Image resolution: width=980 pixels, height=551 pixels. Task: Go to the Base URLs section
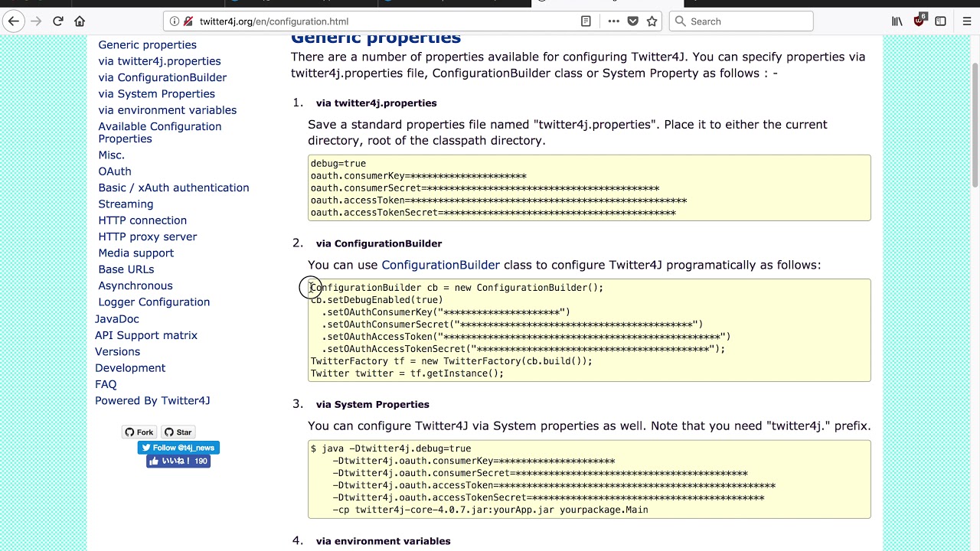point(126,269)
